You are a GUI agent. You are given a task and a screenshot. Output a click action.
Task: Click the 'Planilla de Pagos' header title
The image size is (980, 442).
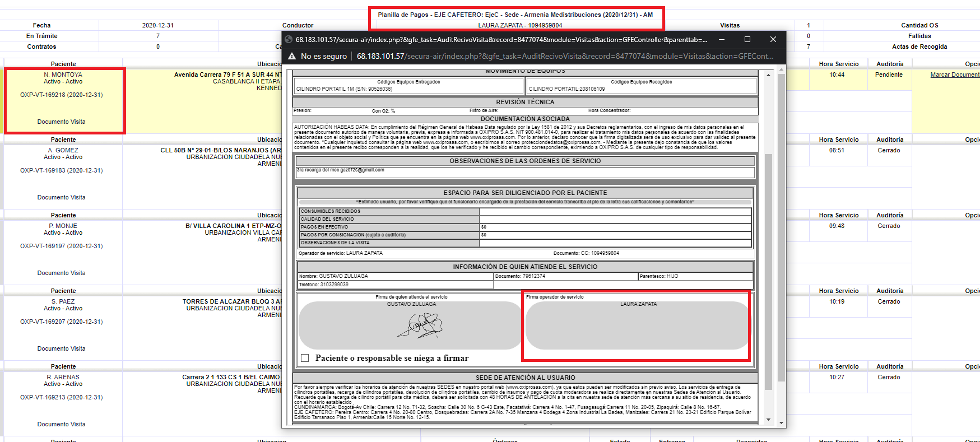click(x=515, y=15)
